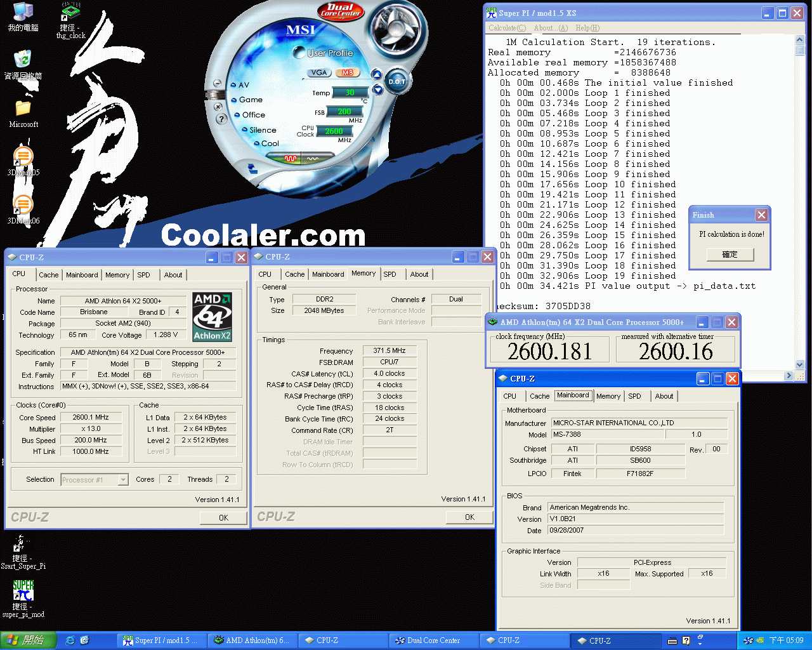This screenshot has width=812, height=650.
Task: Toggle the MB view in Dual Core Center
Action: click(x=347, y=72)
